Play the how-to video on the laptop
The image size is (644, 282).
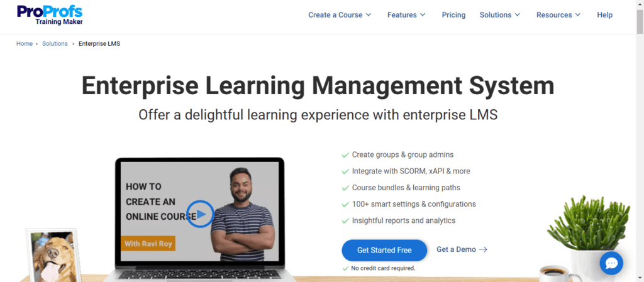click(x=200, y=214)
